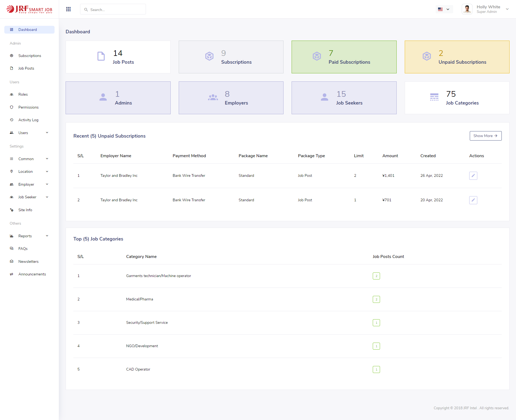
Task: Open Roles in the sidebar
Action: (29, 94)
